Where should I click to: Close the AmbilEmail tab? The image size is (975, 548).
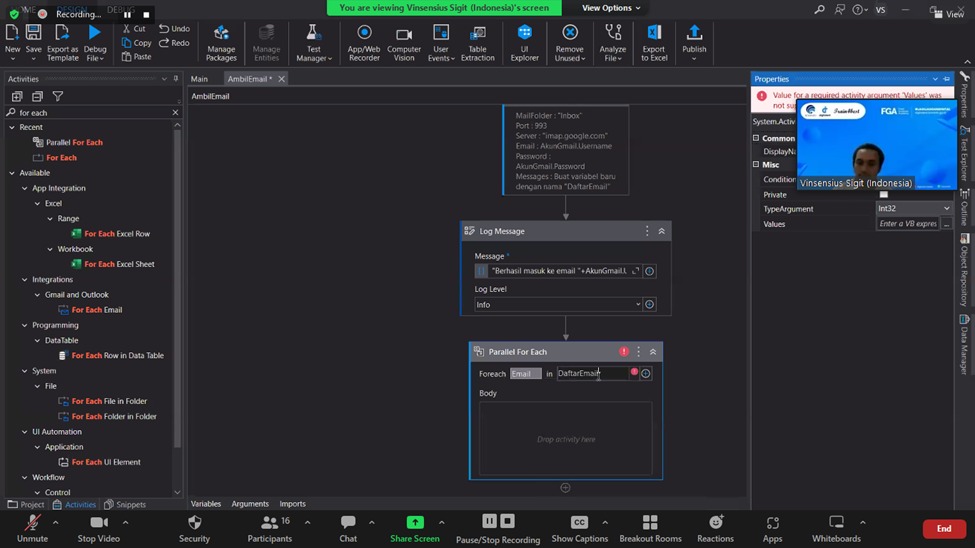[282, 79]
